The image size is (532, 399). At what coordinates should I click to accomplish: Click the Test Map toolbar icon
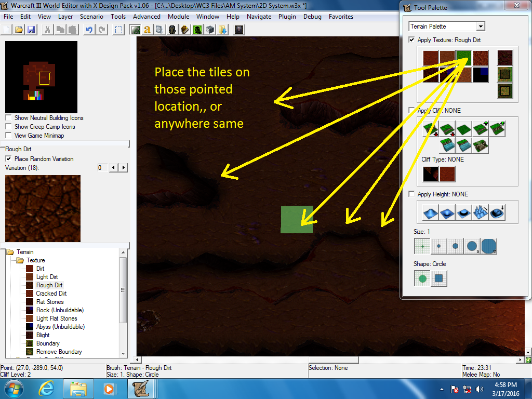pyautogui.click(x=239, y=30)
